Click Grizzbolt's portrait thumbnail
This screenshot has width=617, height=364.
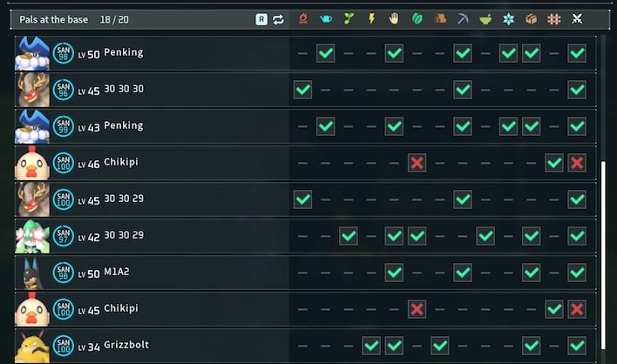(32, 346)
